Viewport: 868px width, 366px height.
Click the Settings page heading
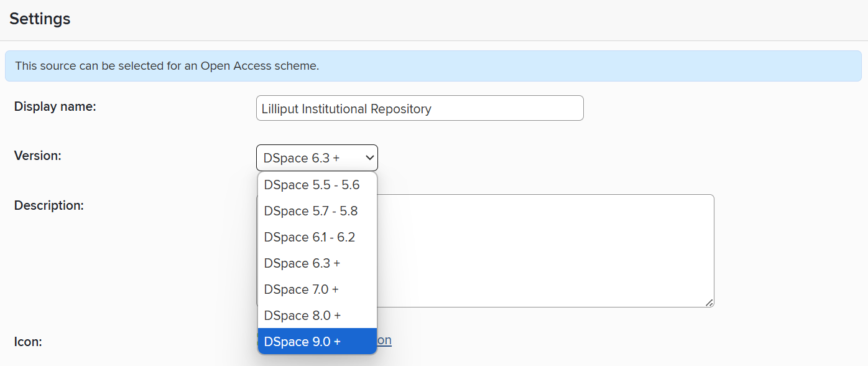click(x=40, y=19)
